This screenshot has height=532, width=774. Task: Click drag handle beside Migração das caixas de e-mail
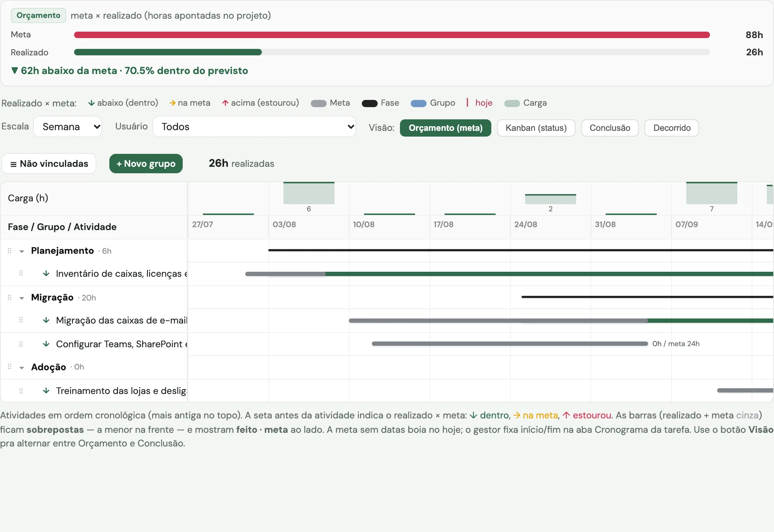click(x=21, y=320)
